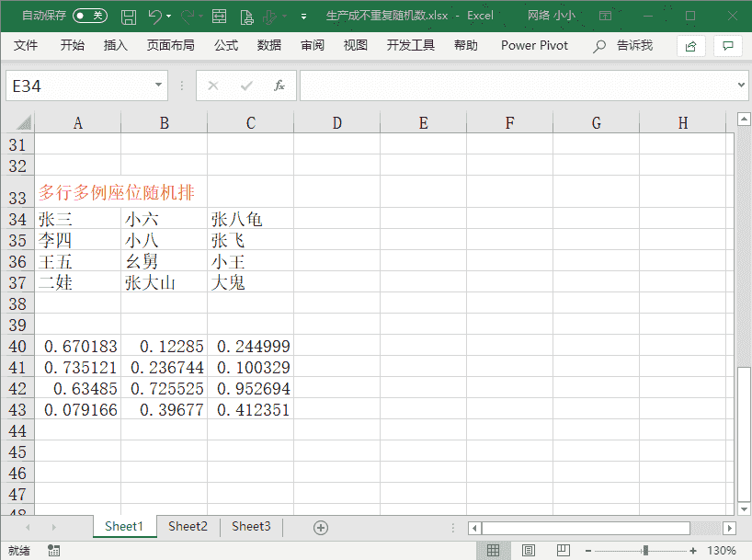
Task: Click the Enter checkmark formula icon
Action: pyautogui.click(x=246, y=86)
